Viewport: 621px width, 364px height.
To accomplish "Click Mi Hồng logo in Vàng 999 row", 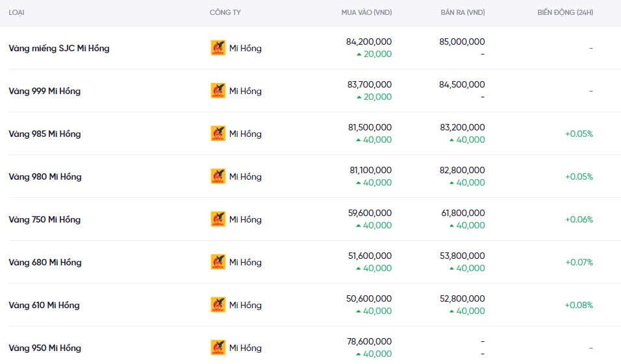I will [x=218, y=91].
